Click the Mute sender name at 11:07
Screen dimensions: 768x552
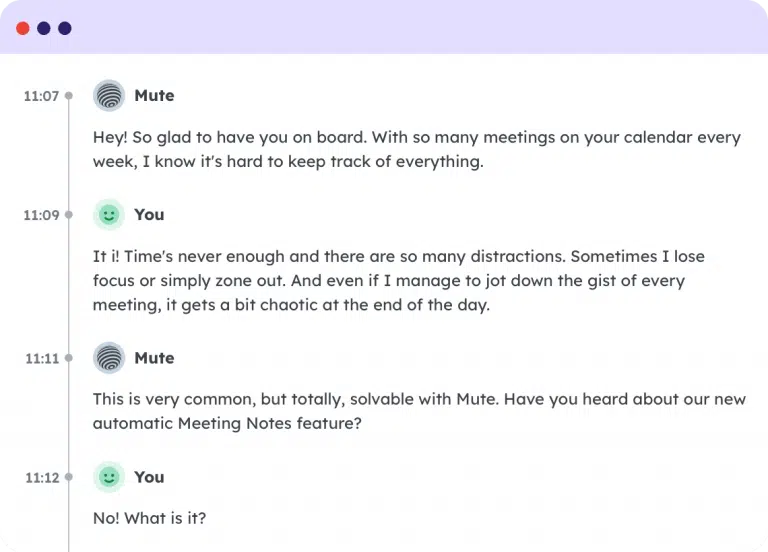(x=154, y=96)
